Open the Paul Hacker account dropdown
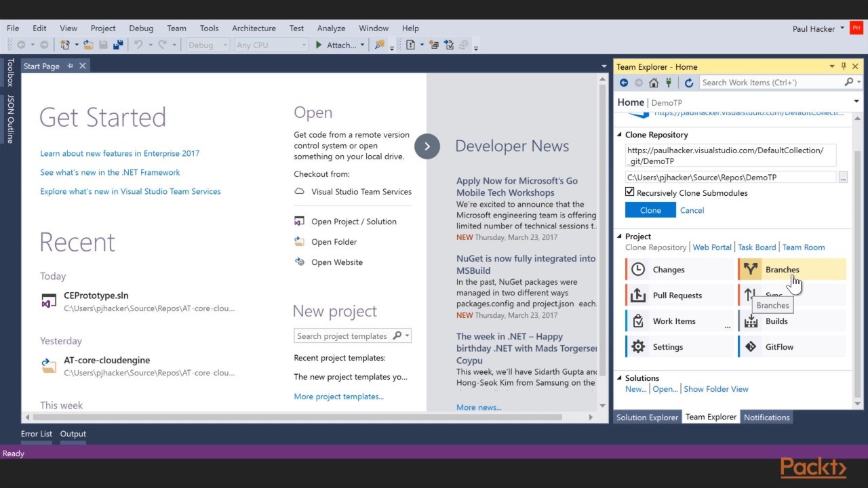Screen dimensions: 868x488 click(842, 28)
